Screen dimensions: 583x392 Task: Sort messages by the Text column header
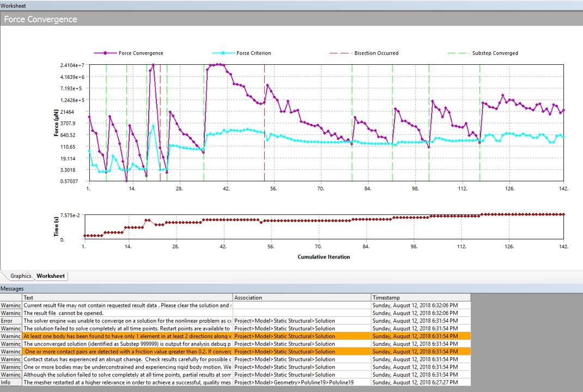click(127, 298)
